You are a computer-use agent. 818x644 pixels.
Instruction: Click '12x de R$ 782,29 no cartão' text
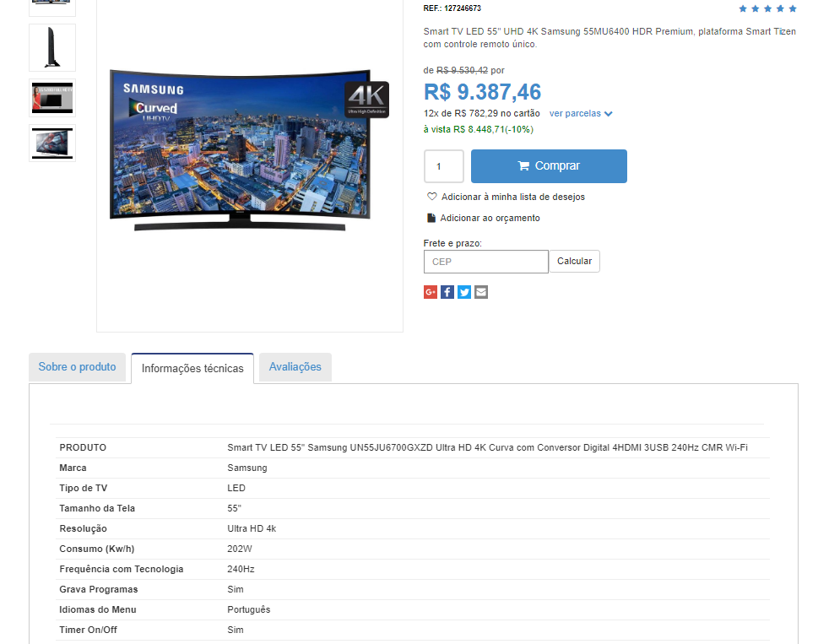point(481,114)
